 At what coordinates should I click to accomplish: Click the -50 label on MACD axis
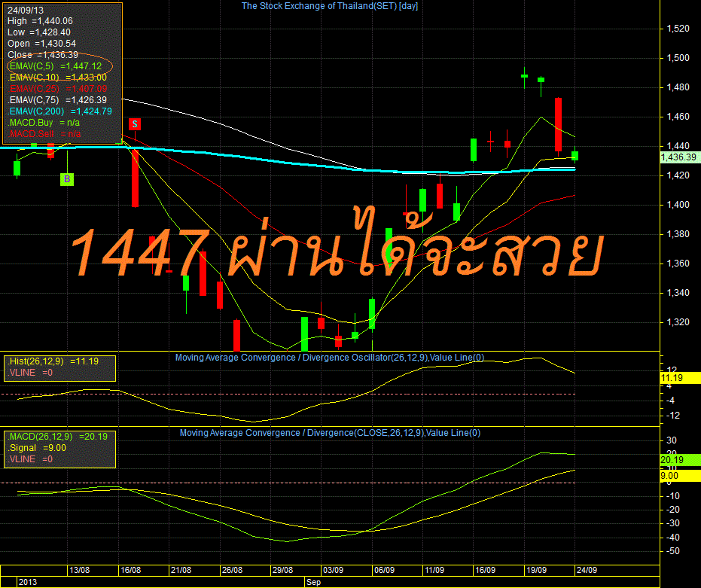click(673, 551)
